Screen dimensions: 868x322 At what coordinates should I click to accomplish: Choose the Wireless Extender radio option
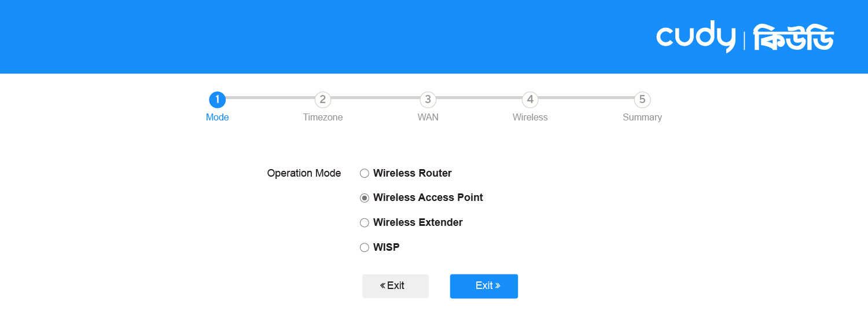click(x=365, y=223)
